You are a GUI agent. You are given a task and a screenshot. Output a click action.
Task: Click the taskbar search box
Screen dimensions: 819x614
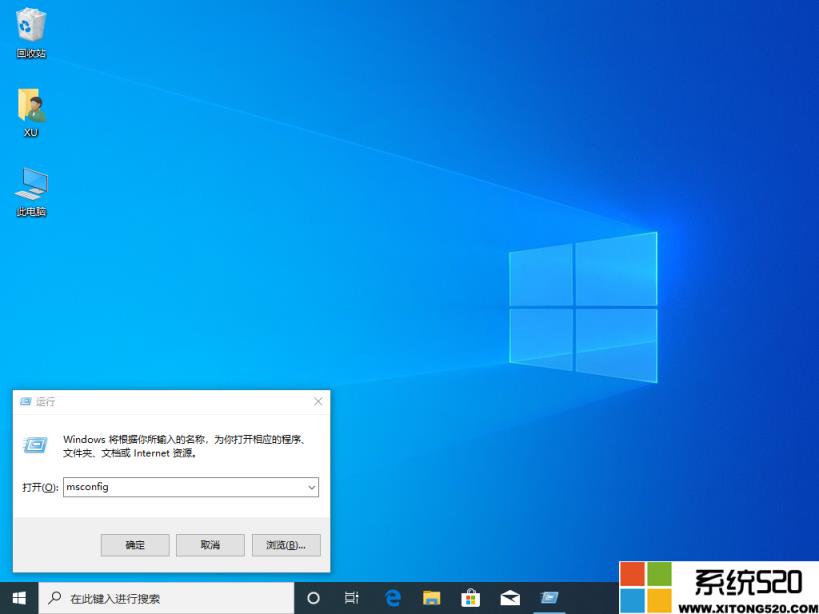coord(160,596)
